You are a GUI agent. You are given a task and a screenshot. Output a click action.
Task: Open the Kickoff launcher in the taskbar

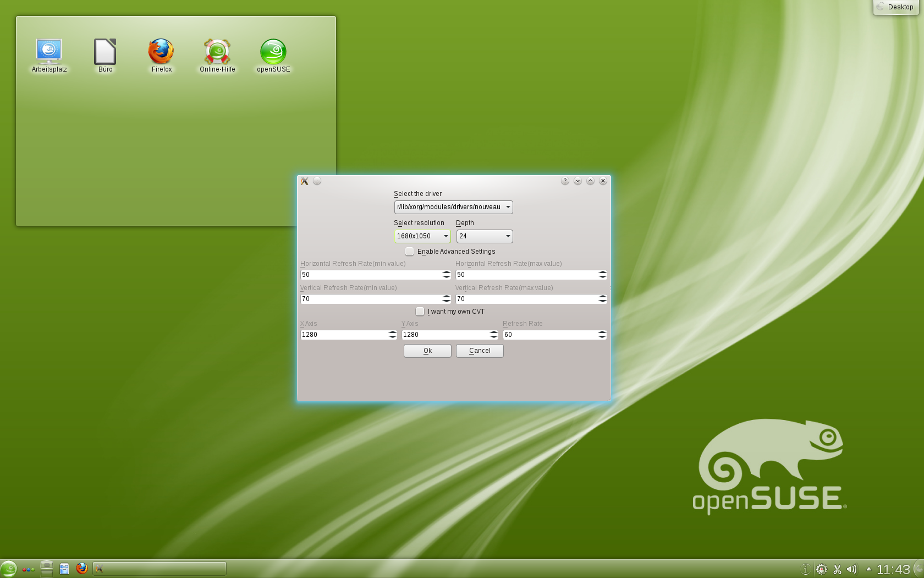click(x=9, y=569)
